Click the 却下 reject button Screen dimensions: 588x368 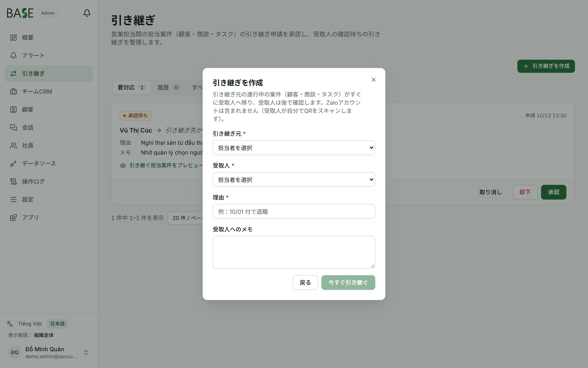point(525,192)
